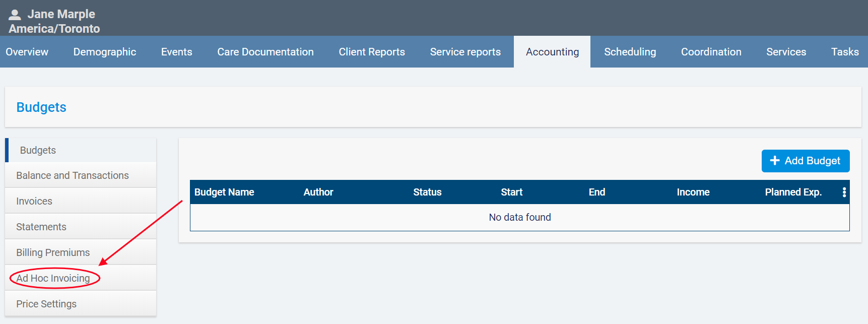This screenshot has height=324, width=868.
Task: Open the Tasks tab
Action: click(845, 52)
